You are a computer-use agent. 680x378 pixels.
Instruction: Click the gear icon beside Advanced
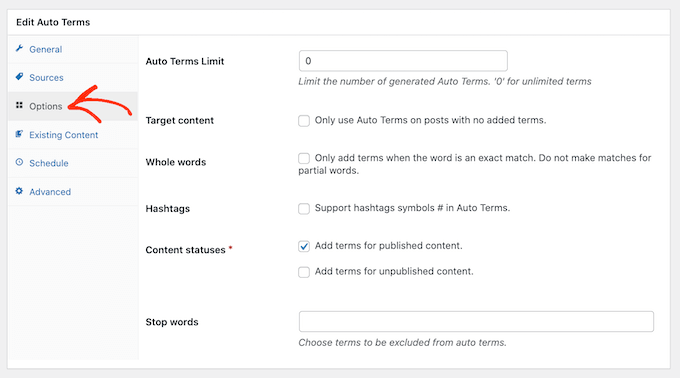tap(19, 191)
